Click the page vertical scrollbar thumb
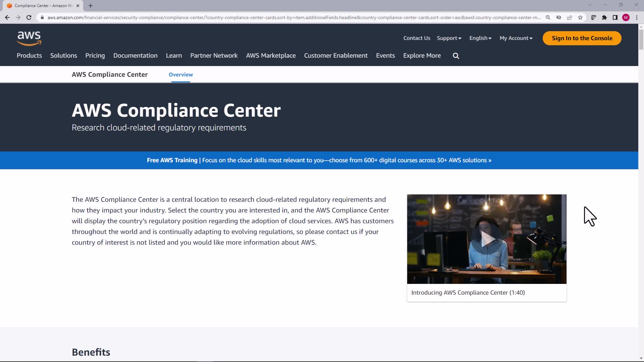644x362 pixels. click(641, 39)
